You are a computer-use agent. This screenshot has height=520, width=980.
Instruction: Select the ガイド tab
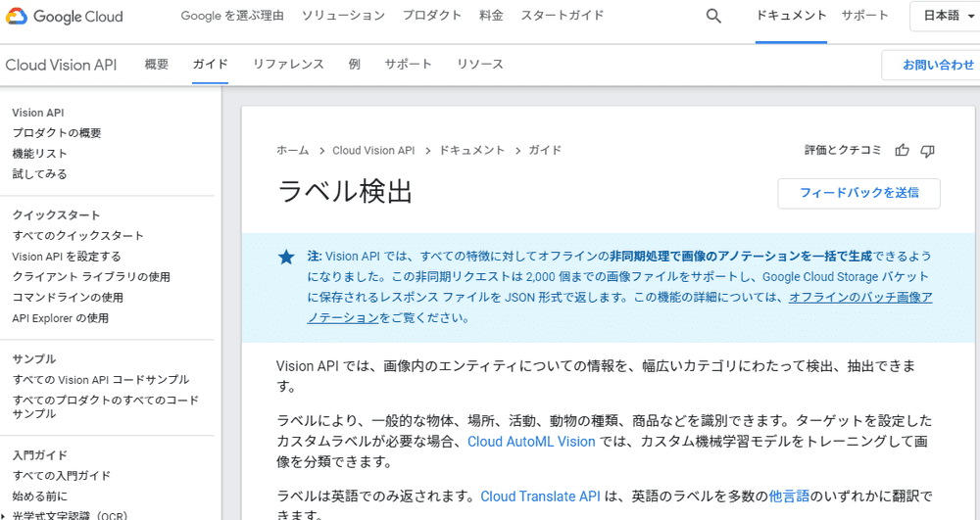(x=210, y=65)
